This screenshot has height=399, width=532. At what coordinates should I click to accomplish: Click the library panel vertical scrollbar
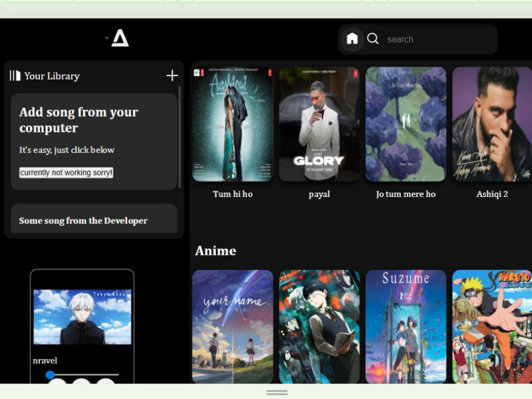[179, 137]
